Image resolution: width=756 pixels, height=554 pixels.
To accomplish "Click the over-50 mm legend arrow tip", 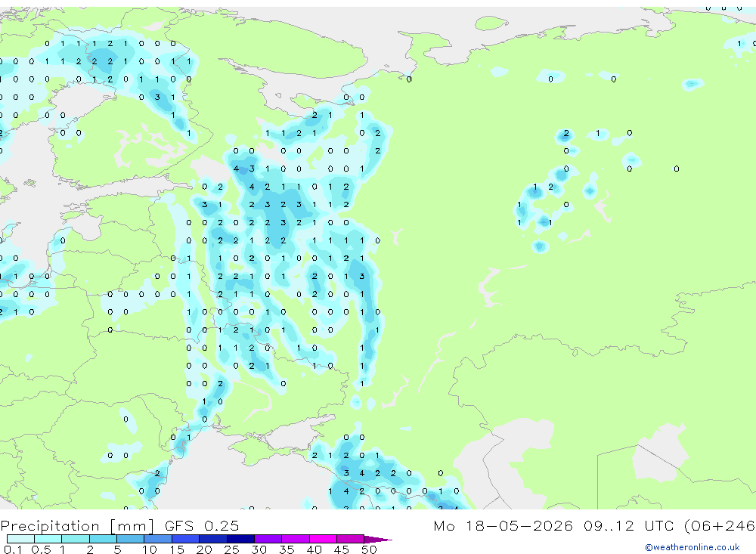I will click(377, 539).
